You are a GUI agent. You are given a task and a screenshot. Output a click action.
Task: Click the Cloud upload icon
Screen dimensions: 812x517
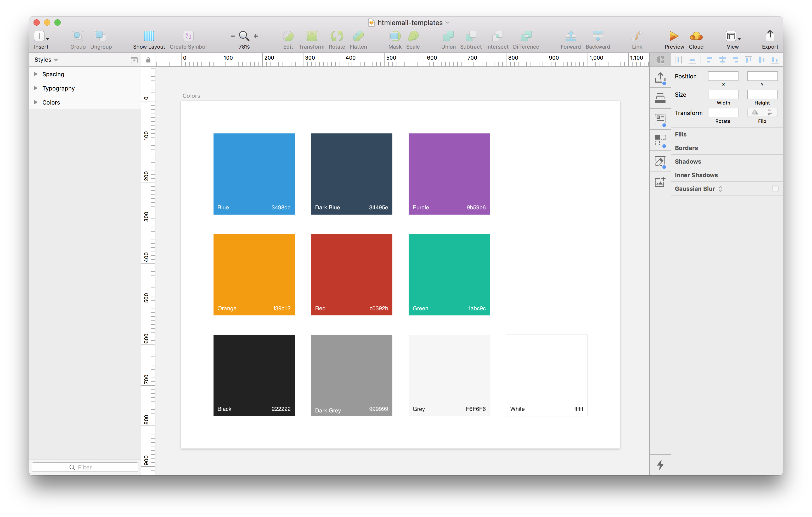[696, 36]
